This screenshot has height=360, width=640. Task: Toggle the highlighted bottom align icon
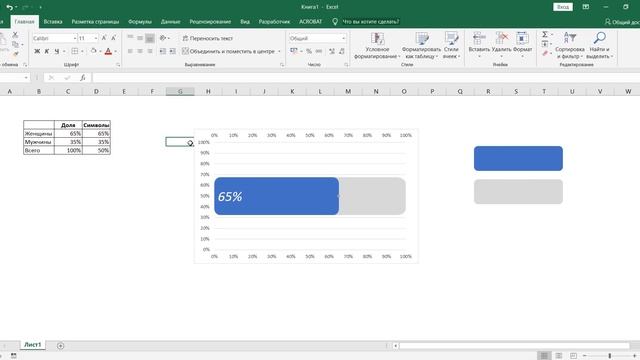pyautogui.click(x=150, y=38)
